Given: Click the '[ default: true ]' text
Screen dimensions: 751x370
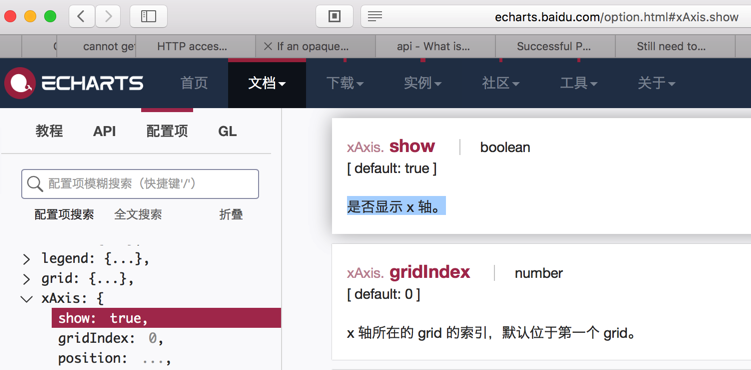Looking at the screenshot, I should pos(392,169).
